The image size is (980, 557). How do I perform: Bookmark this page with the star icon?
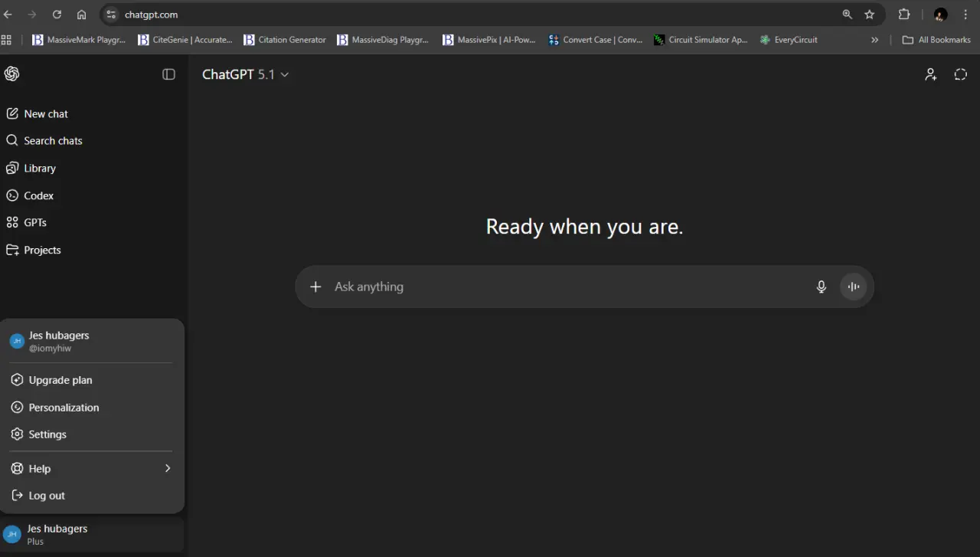click(870, 15)
